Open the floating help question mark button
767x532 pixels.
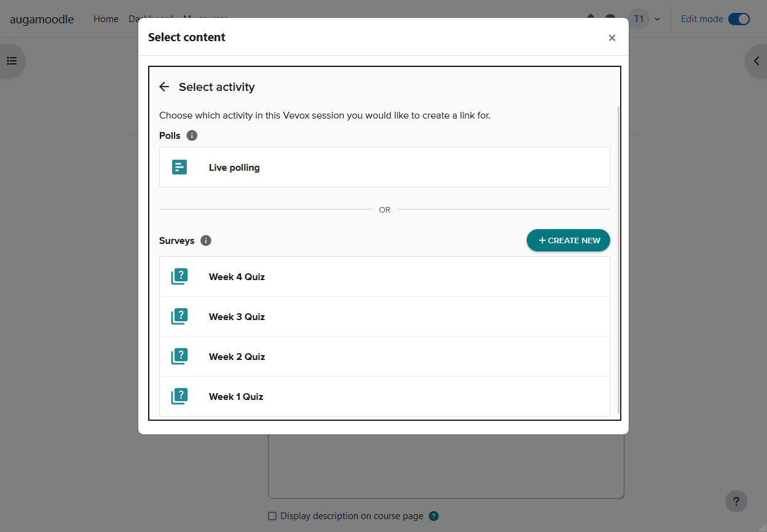736,501
